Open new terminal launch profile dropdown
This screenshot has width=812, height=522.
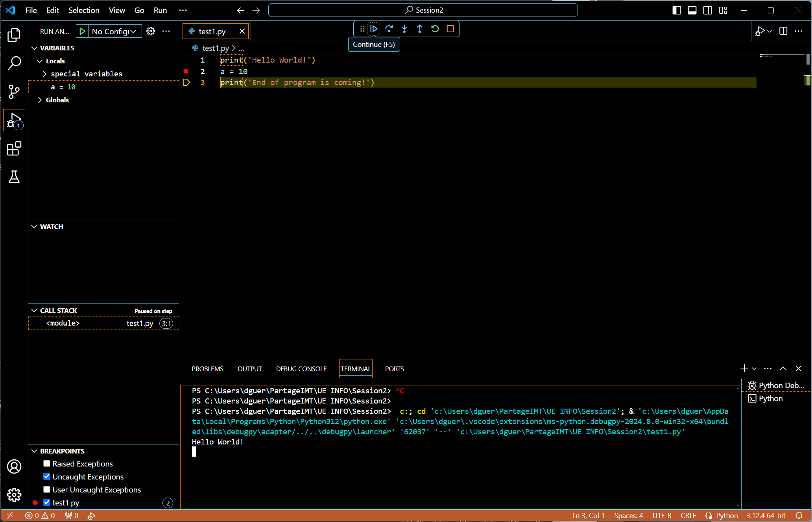pyautogui.click(x=754, y=369)
